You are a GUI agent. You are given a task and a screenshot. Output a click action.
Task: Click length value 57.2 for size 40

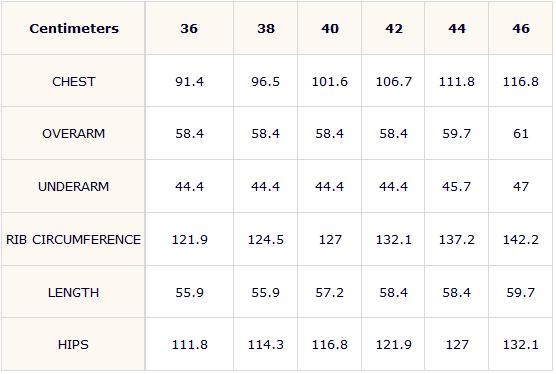coord(330,292)
